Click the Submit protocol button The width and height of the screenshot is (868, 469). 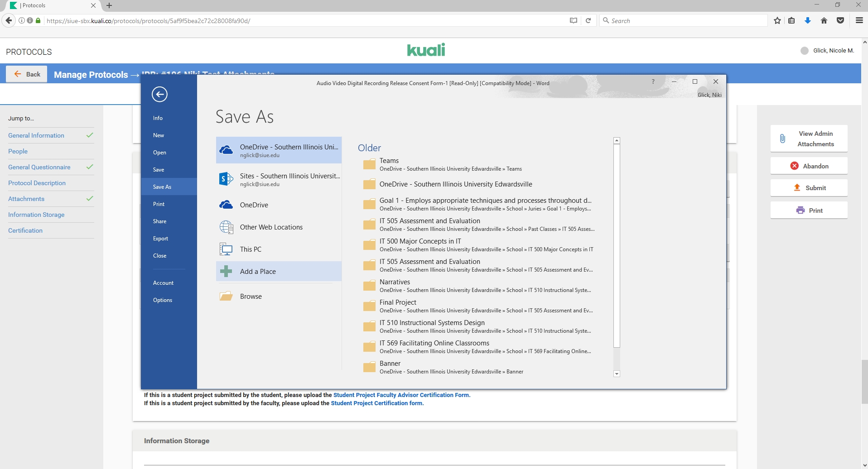(x=809, y=188)
